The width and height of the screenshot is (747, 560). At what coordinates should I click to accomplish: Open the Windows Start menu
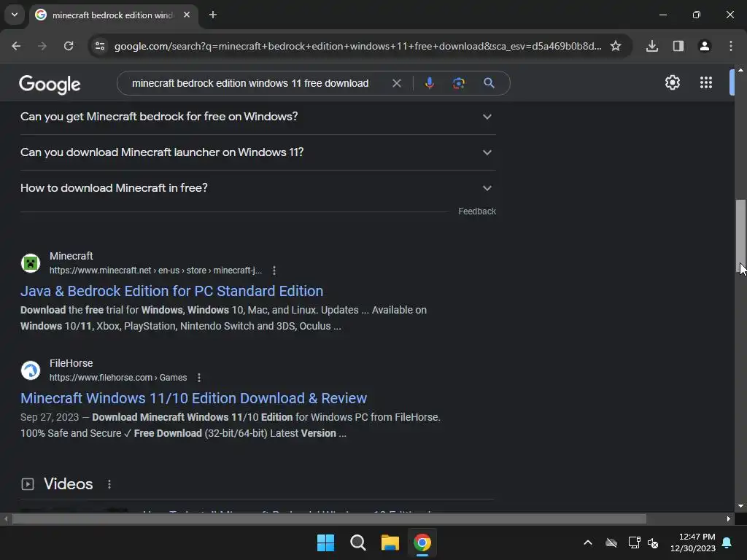click(x=326, y=542)
